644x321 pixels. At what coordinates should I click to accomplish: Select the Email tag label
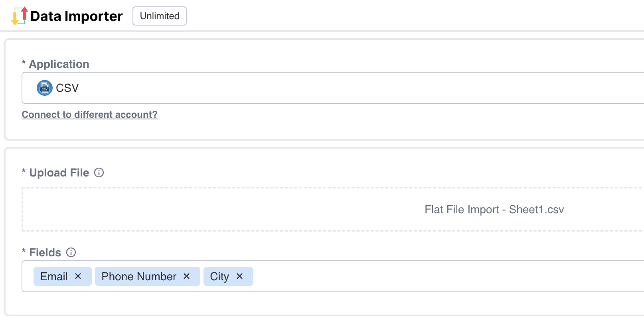(x=54, y=276)
